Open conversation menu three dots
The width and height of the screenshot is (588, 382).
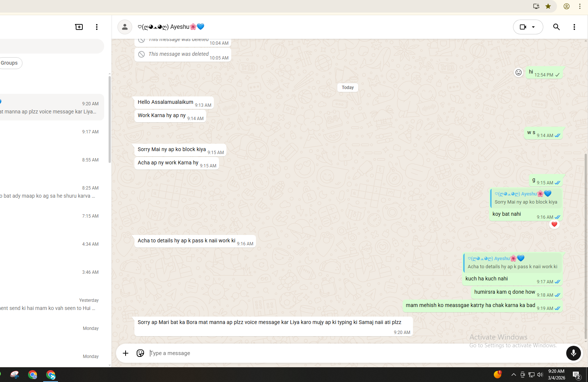pos(574,27)
